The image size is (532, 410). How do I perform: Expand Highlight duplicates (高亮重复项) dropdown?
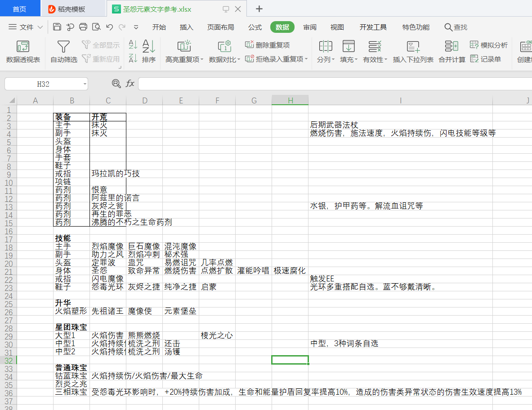(202, 59)
